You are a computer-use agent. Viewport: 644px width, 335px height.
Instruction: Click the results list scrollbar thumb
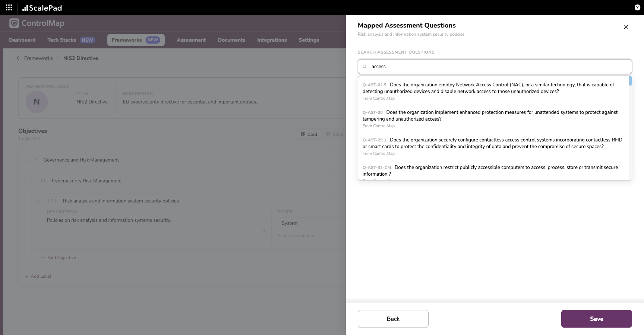(x=630, y=81)
